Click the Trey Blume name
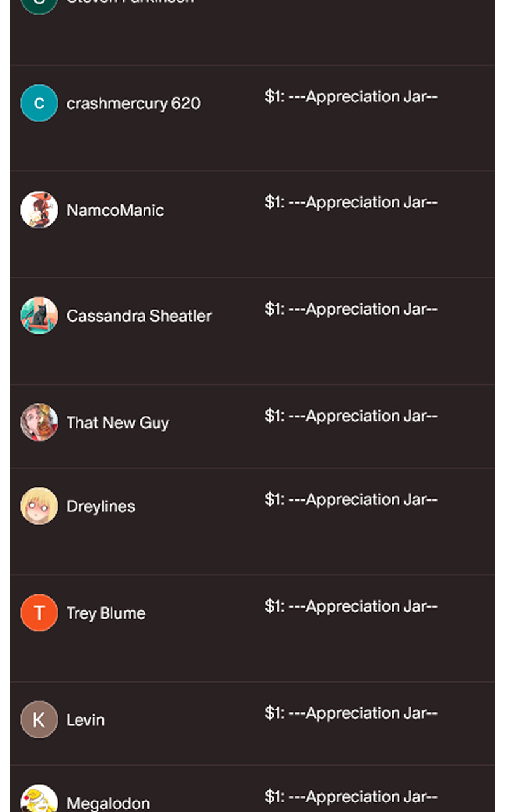Image resolution: width=508 pixels, height=812 pixels. point(106,613)
